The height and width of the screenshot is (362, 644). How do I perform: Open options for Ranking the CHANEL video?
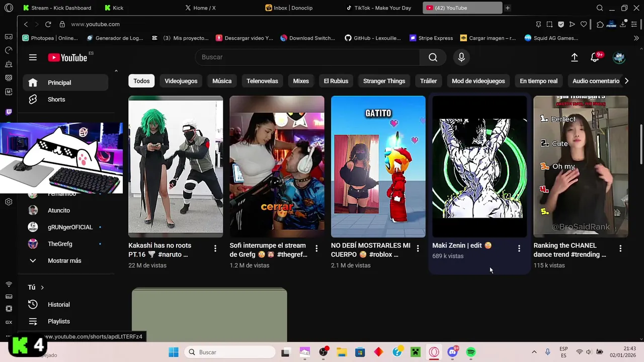(620, 248)
